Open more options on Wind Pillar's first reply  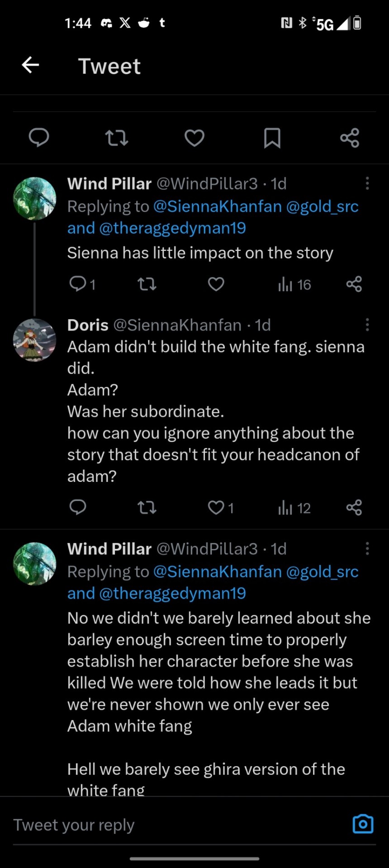click(x=367, y=184)
